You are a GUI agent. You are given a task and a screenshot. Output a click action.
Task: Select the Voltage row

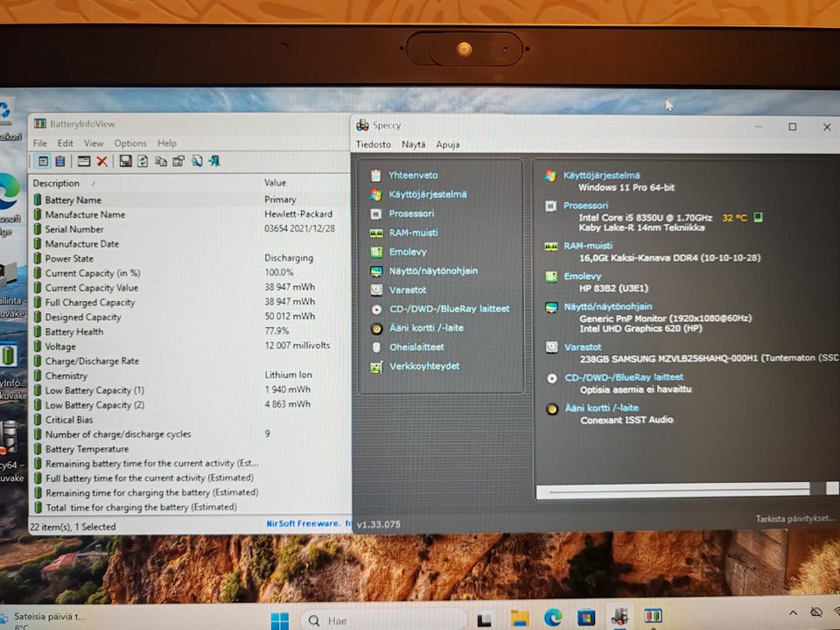pyautogui.click(x=190, y=346)
